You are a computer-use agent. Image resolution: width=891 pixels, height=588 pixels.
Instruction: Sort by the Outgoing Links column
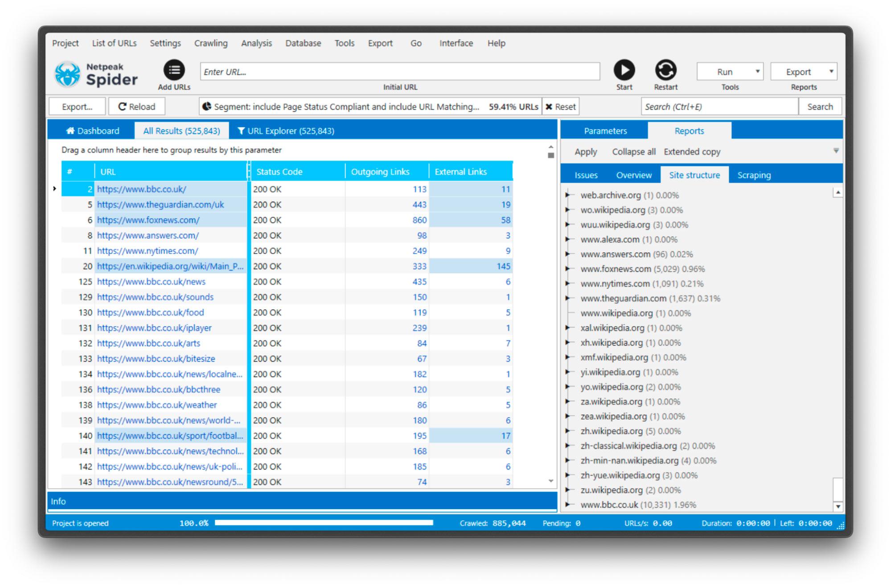point(387,171)
